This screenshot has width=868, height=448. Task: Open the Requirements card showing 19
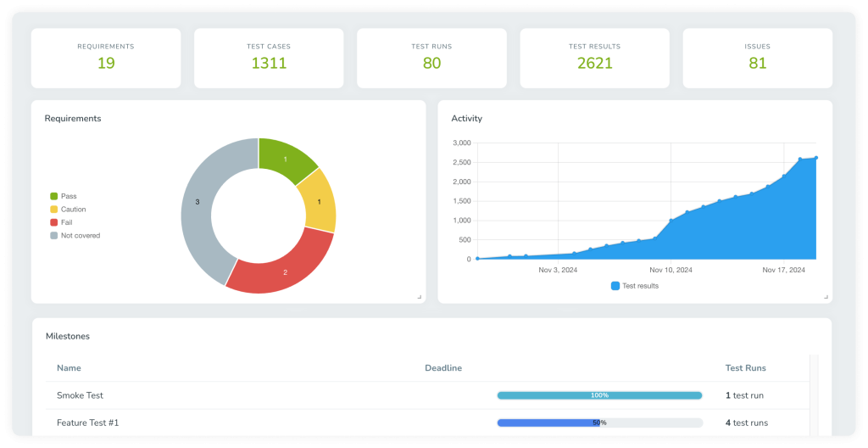106,58
